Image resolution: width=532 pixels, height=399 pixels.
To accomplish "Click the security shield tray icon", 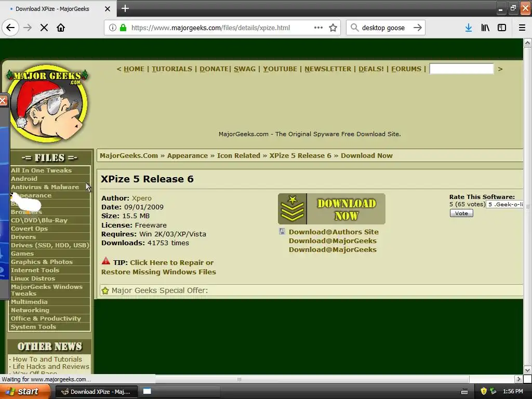I will pyautogui.click(x=484, y=391).
